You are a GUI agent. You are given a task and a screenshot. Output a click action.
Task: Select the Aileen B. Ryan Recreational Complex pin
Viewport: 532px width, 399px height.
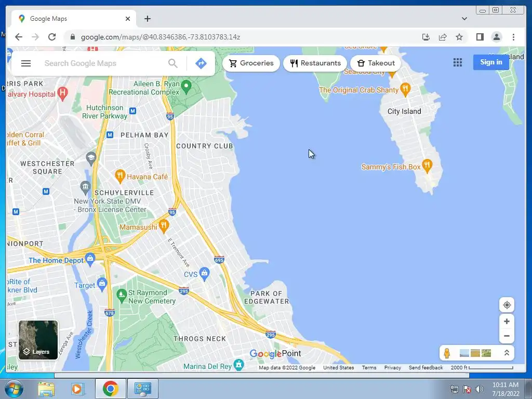click(x=186, y=87)
